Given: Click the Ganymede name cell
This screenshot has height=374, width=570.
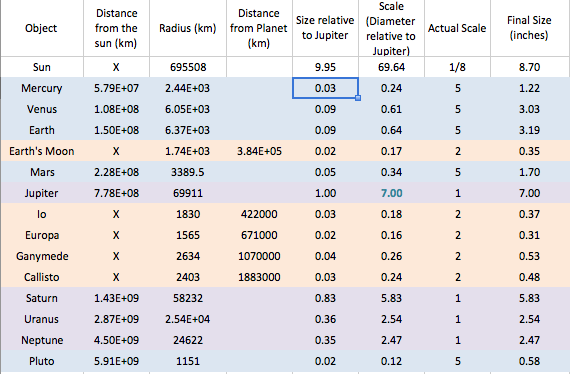Looking at the screenshot, I should click(x=42, y=256).
